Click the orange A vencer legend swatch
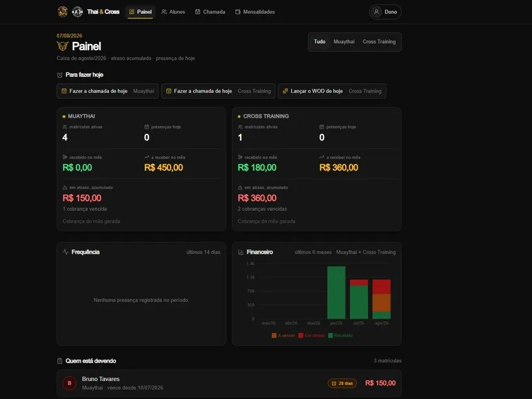Viewport: 532px width, 399px height. (x=274, y=336)
